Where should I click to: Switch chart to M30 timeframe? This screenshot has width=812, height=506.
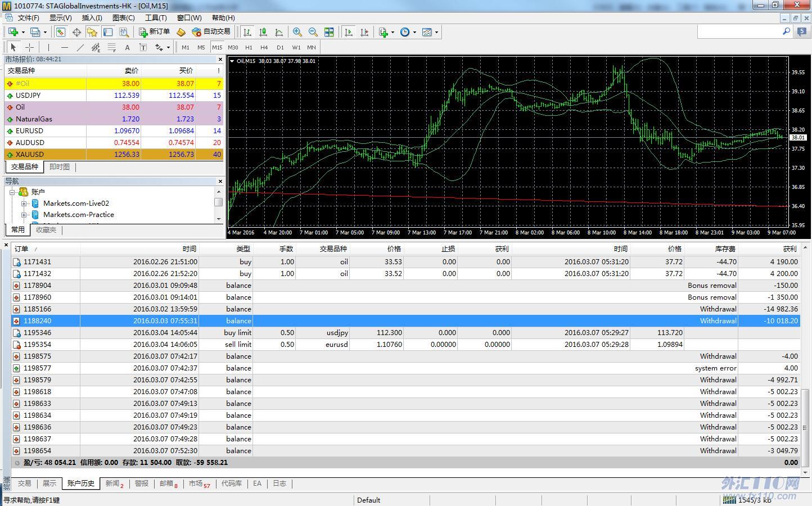tap(233, 47)
